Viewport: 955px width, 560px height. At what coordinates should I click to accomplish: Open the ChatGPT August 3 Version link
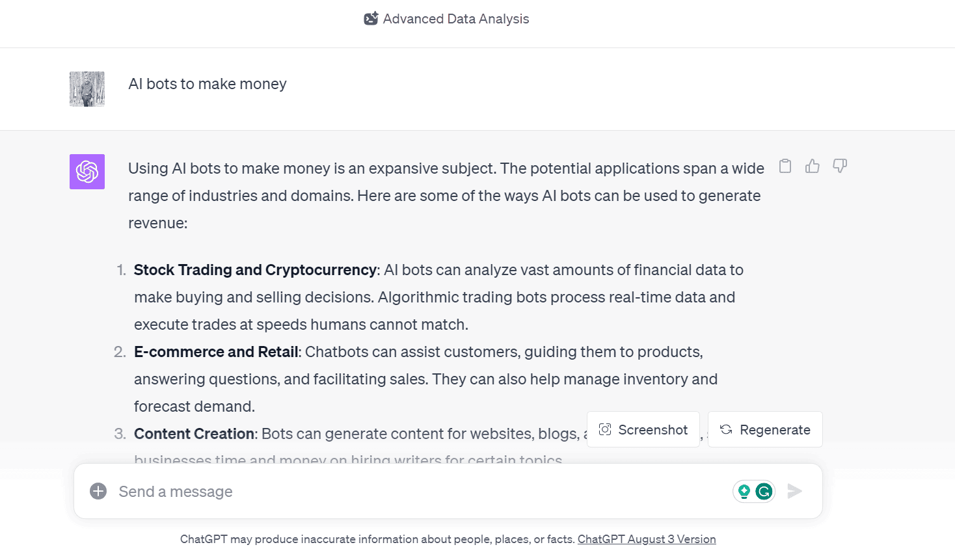pos(647,539)
